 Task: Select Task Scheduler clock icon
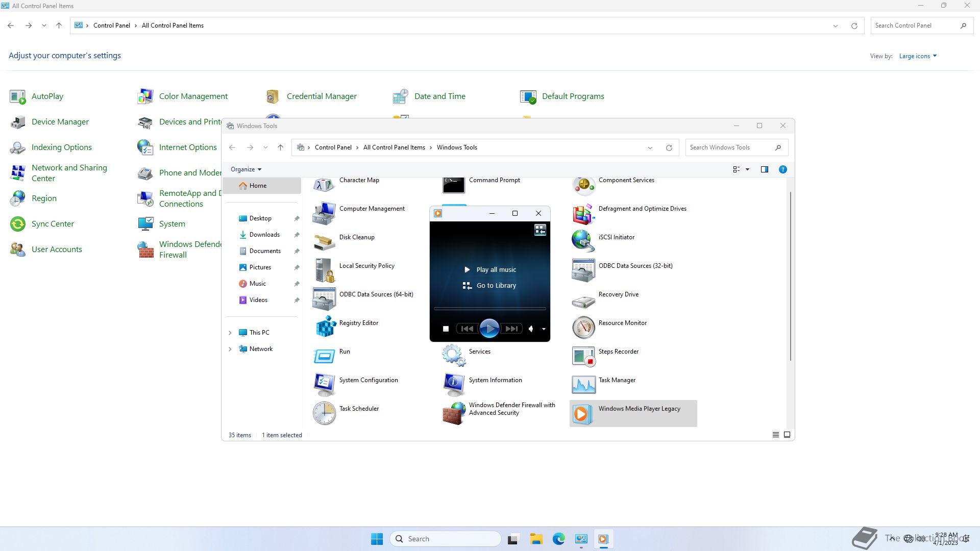pyautogui.click(x=324, y=413)
